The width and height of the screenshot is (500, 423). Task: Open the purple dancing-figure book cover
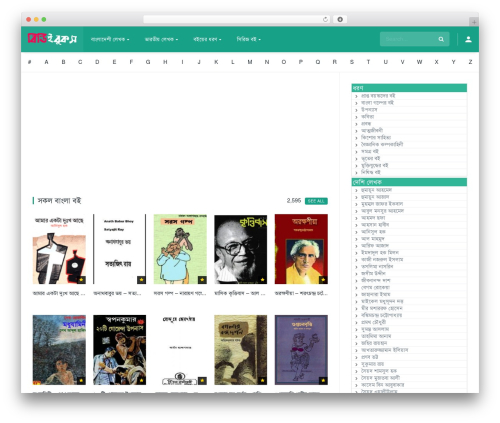[x=301, y=350]
